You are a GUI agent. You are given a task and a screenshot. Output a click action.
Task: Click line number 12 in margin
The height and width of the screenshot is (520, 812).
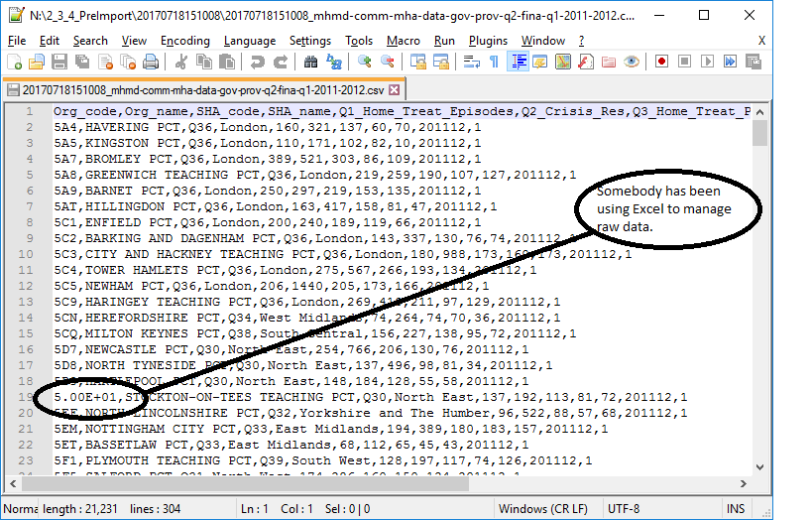click(x=26, y=286)
